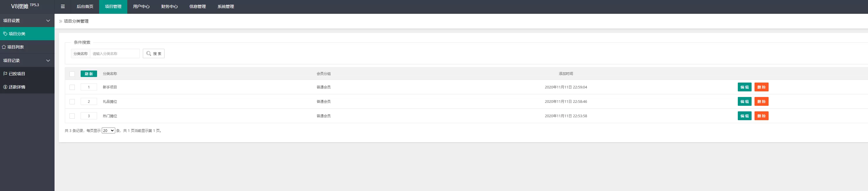Screen dimensions: 868x191
Task: Click 删除 for the 新手项目 row
Action: [x=761, y=87]
